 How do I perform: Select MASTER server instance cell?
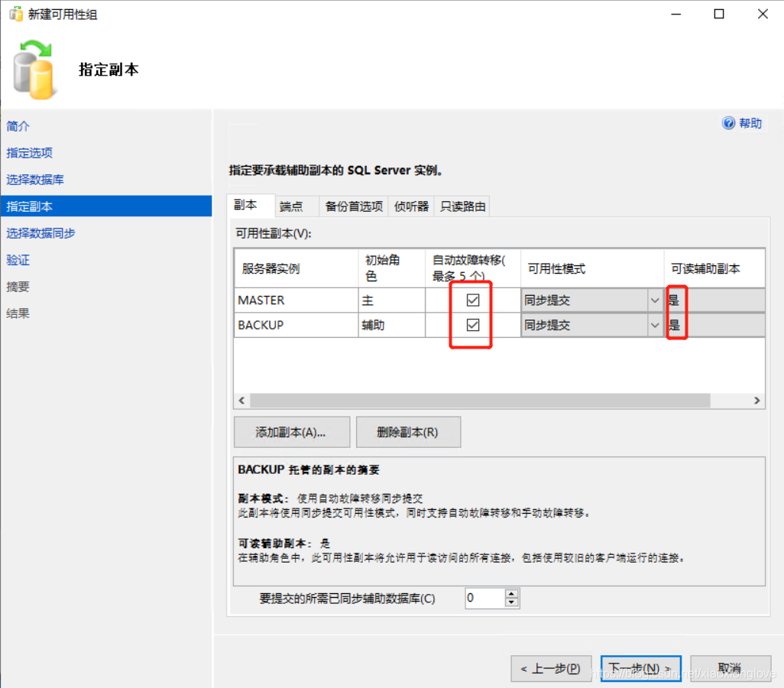pos(296,300)
